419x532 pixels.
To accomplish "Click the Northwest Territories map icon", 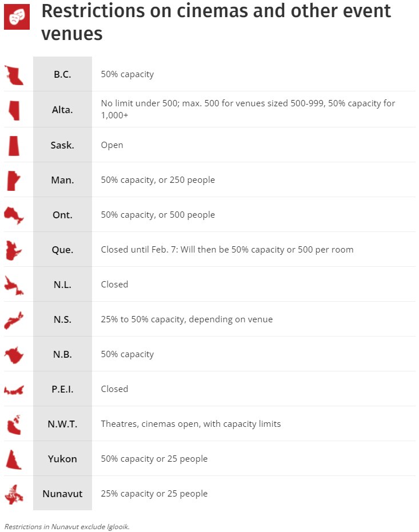I will (x=14, y=425).
